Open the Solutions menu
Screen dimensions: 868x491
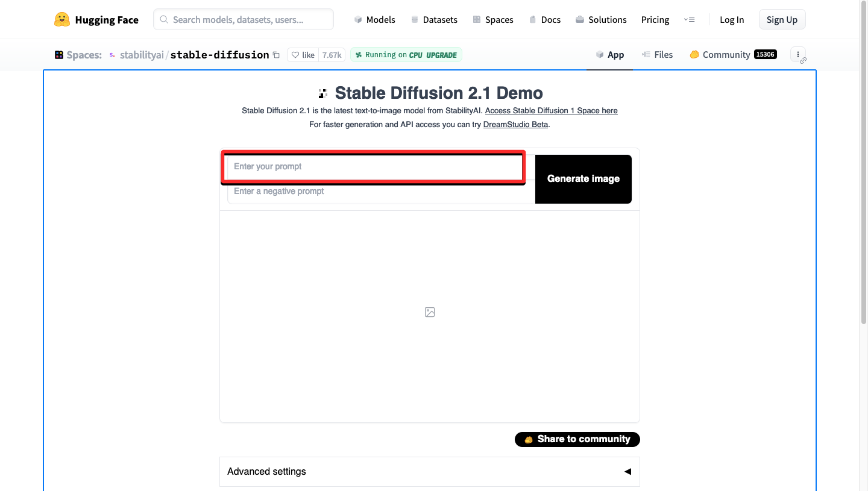(601, 20)
